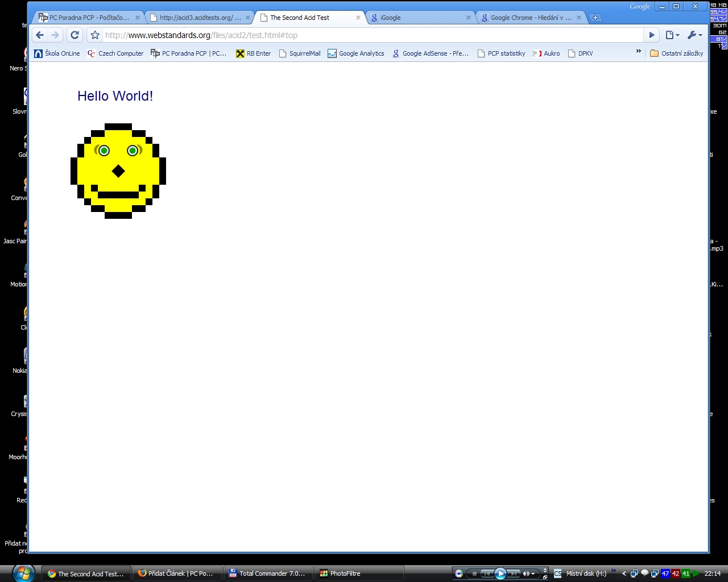This screenshot has width=728, height=582.
Task: Click the Go arrow beside address bar
Action: (x=652, y=35)
